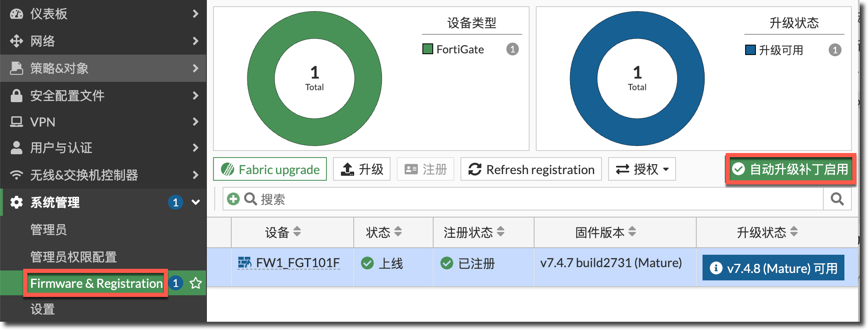Click the security profiles lock icon

point(17,96)
